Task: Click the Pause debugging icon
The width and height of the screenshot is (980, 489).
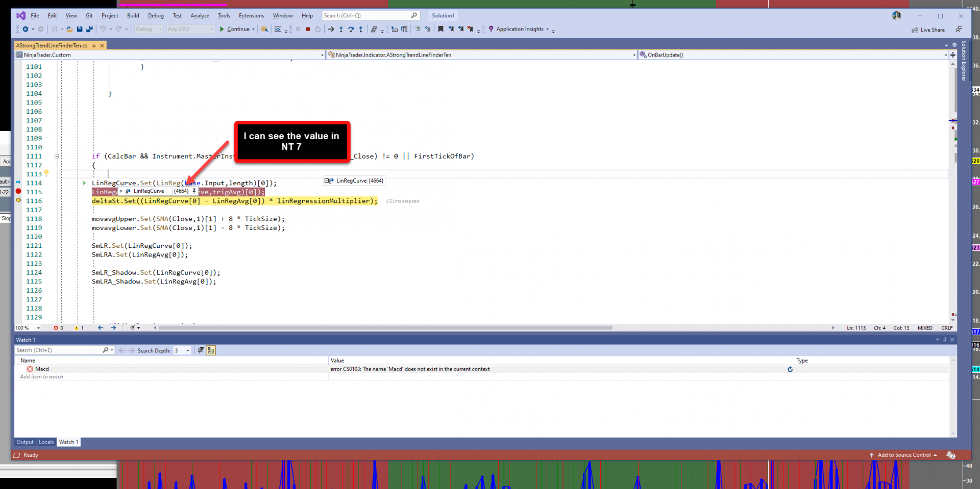Action: [x=298, y=29]
